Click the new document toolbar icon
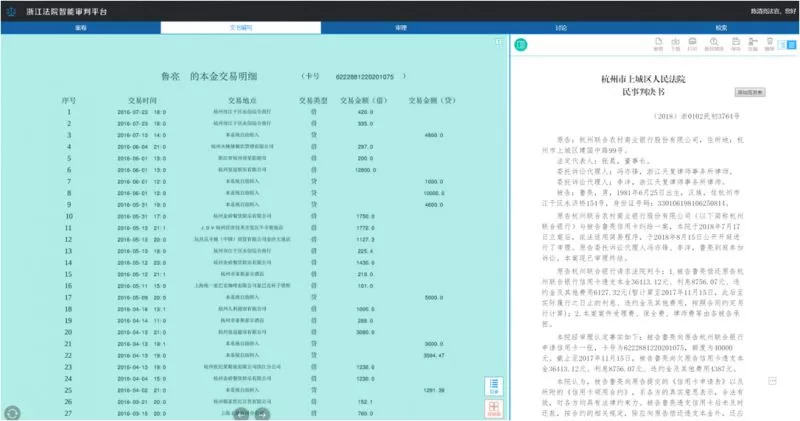Image resolution: width=800 pixels, height=421 pixels. pos(658,44)
